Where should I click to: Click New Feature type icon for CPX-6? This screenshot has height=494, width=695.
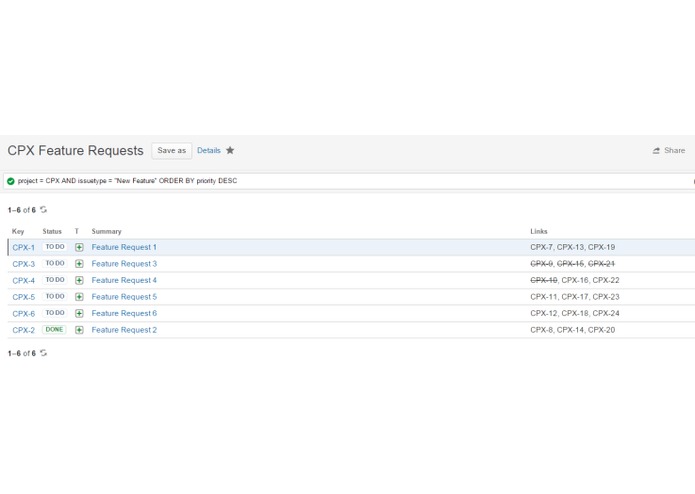click(79, 313)
